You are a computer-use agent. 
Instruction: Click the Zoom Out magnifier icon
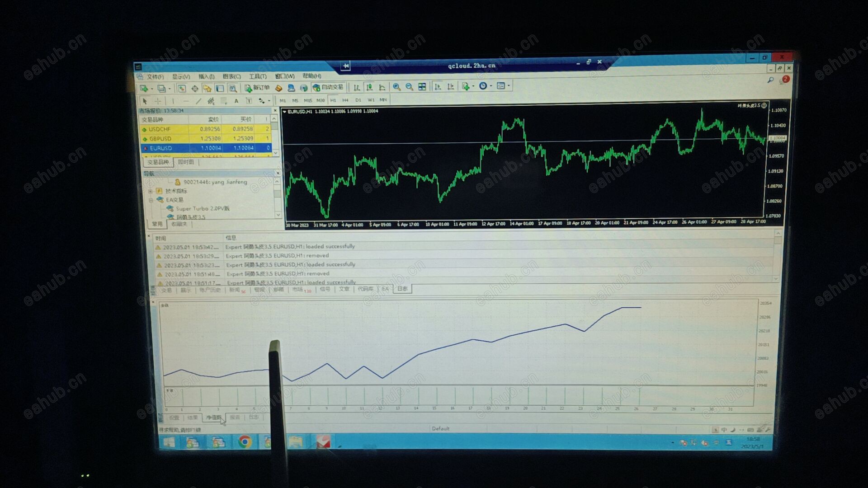(x=409, y=87)
